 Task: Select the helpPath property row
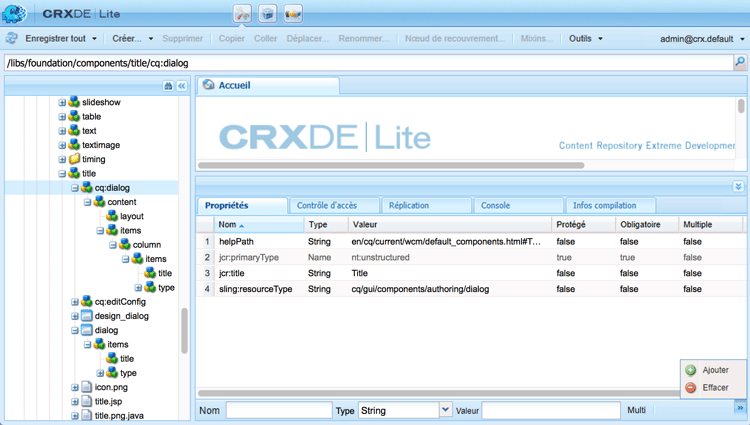coord(471,241)
